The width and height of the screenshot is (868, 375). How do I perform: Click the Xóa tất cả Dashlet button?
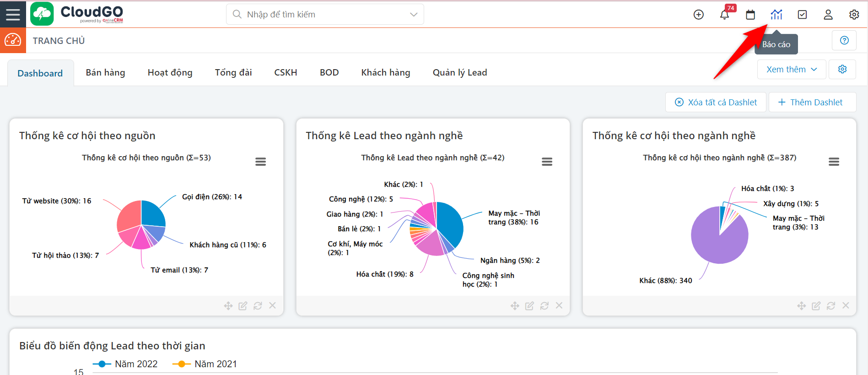click(716, 102)
